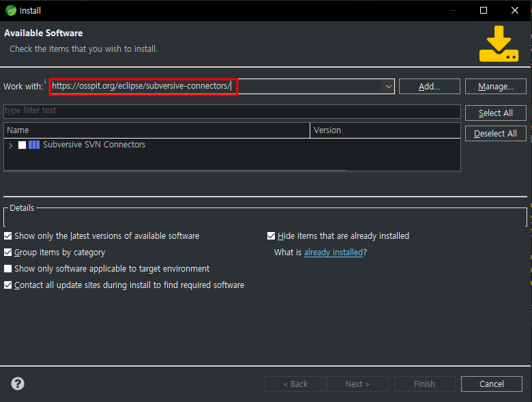Click the Manage... button
This screenshot has width=532, height=402.
[496, 87]
